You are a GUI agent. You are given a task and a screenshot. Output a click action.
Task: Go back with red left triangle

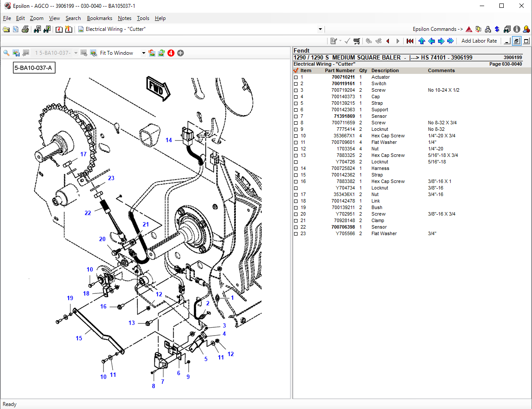coord(388,41)
